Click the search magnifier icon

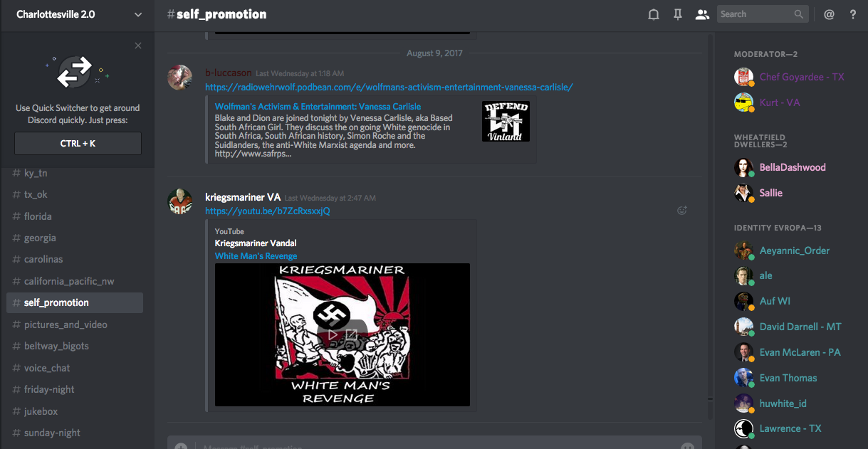click(x=799, y=14)
